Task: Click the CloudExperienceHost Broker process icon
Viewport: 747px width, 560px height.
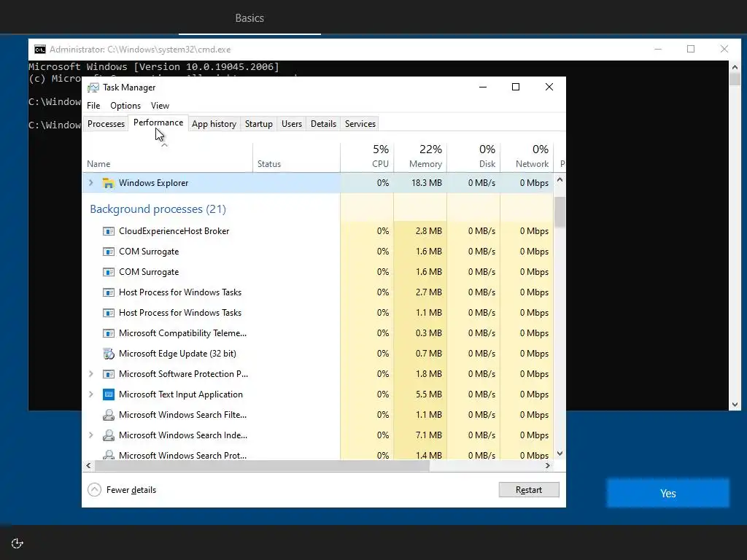Action: (109, 231)
